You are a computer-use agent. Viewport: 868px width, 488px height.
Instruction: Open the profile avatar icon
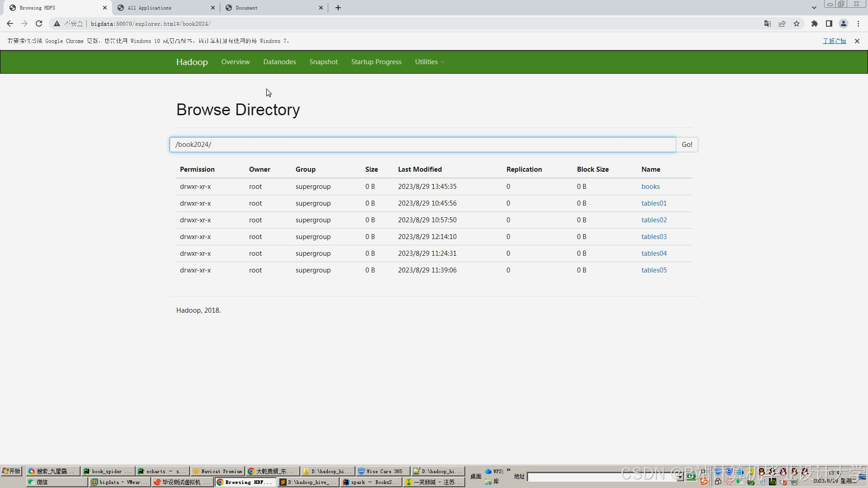click(843, 23)
